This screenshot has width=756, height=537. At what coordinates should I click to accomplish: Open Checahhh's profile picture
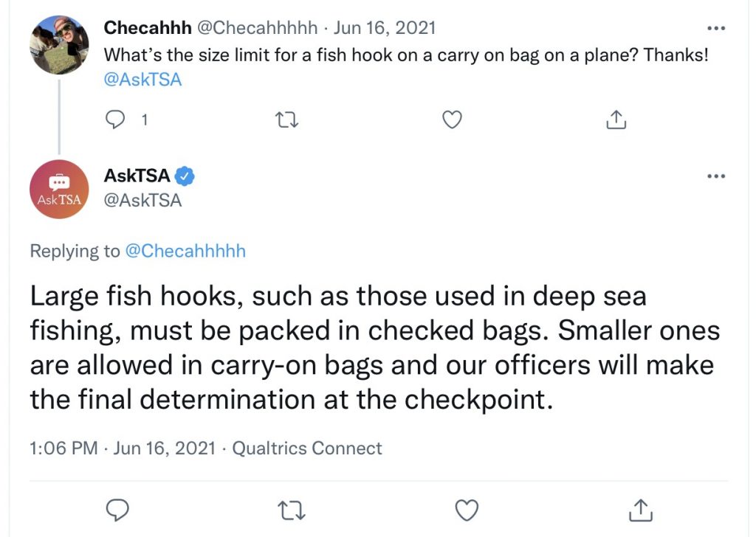tap(59, 45)
